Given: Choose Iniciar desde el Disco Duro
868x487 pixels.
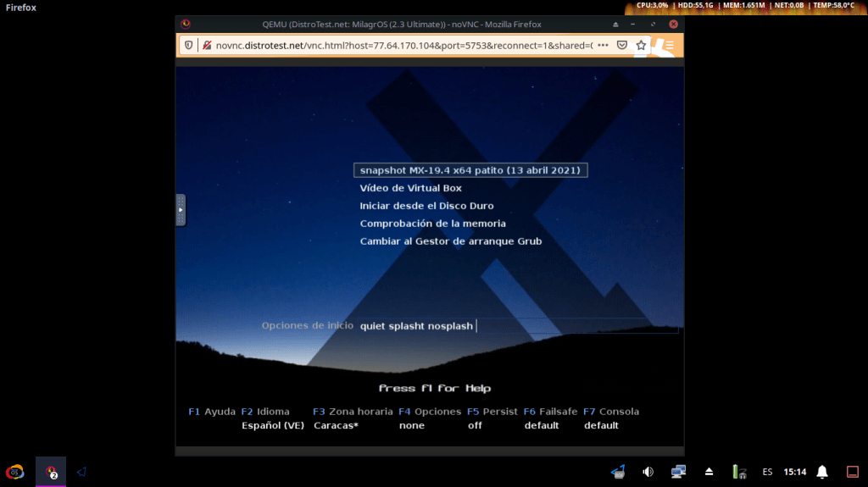Looking at the screenshot, I should click(x=426, y=206).
